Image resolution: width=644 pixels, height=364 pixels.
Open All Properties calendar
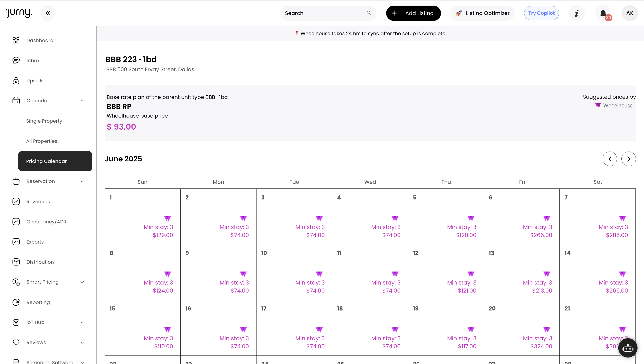tap(42, 141)
